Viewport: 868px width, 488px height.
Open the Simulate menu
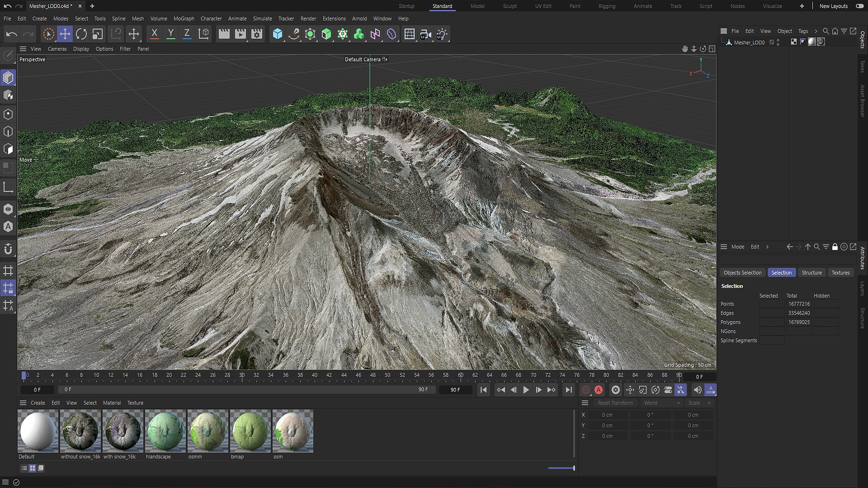[x=263, y=19]
